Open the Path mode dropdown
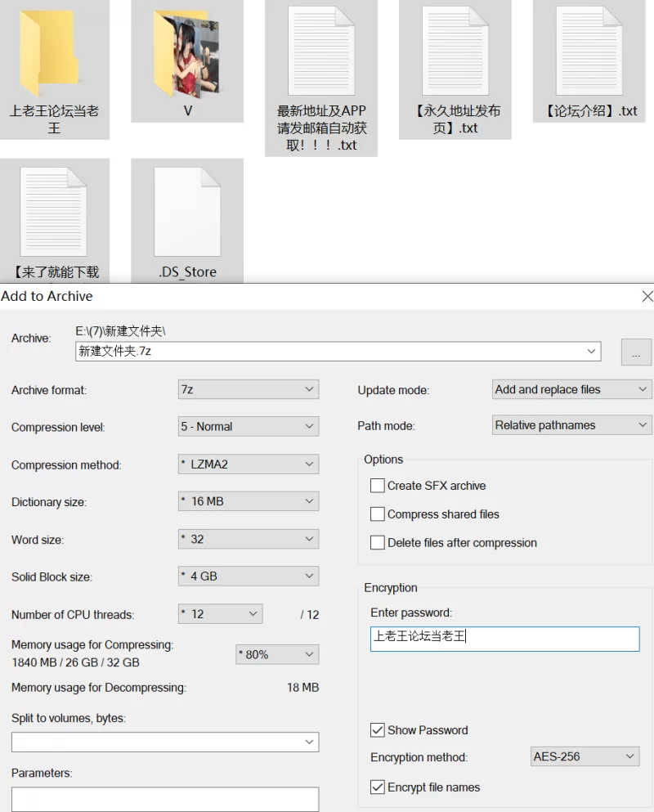 click(571, 425)
